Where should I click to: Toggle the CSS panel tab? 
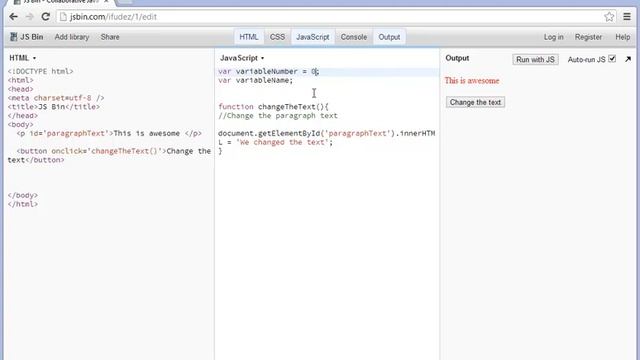(277, 37)
